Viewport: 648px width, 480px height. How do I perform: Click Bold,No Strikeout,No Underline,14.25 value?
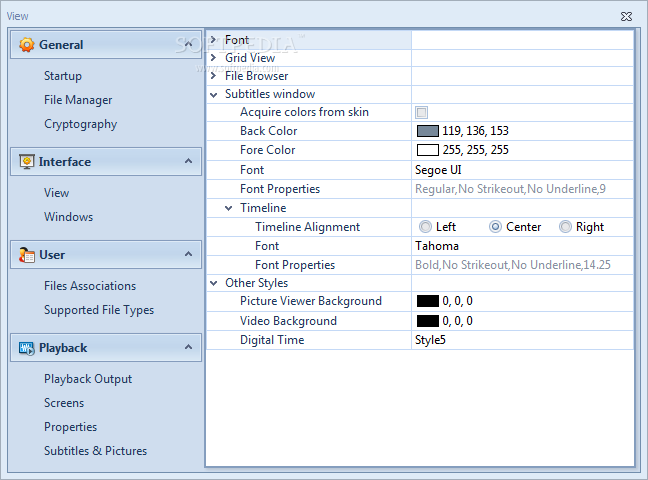click(512, 265)
